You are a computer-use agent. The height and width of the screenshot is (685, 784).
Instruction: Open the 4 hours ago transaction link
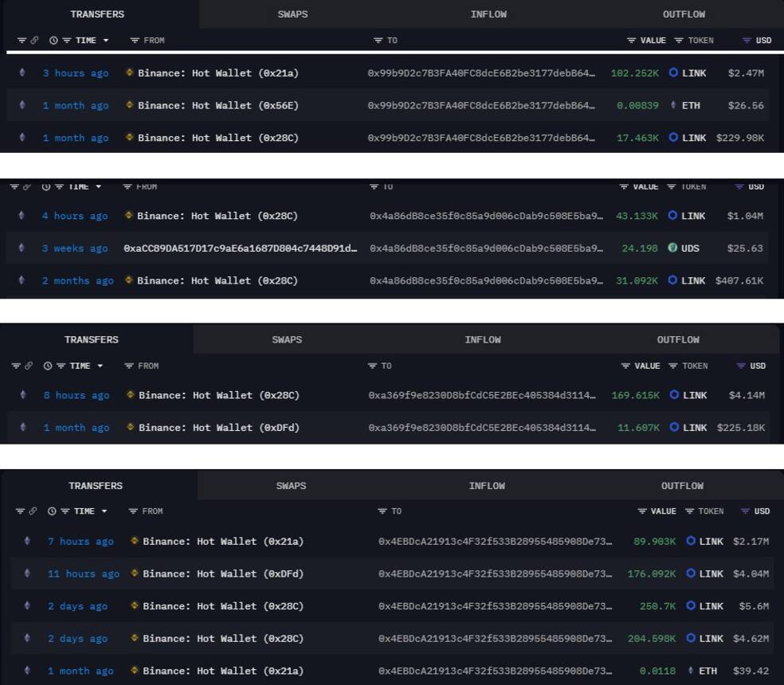[75, 216]
